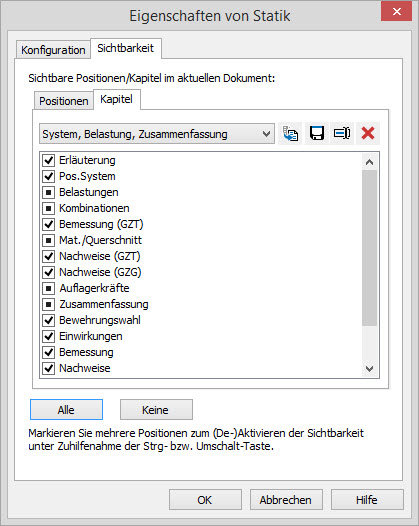
Task: Open Hilfe for this dialog
Action: (x=367, y=500)
